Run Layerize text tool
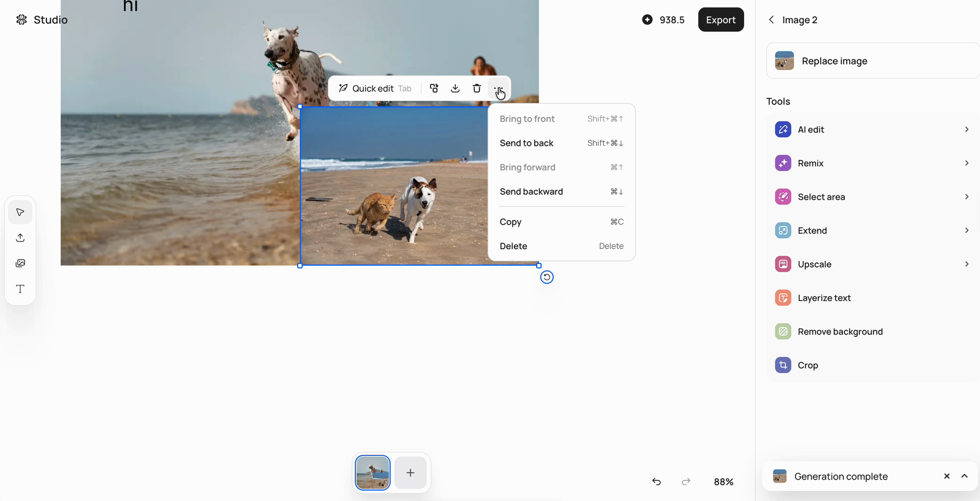980x501 pixels. coord(873,298)
